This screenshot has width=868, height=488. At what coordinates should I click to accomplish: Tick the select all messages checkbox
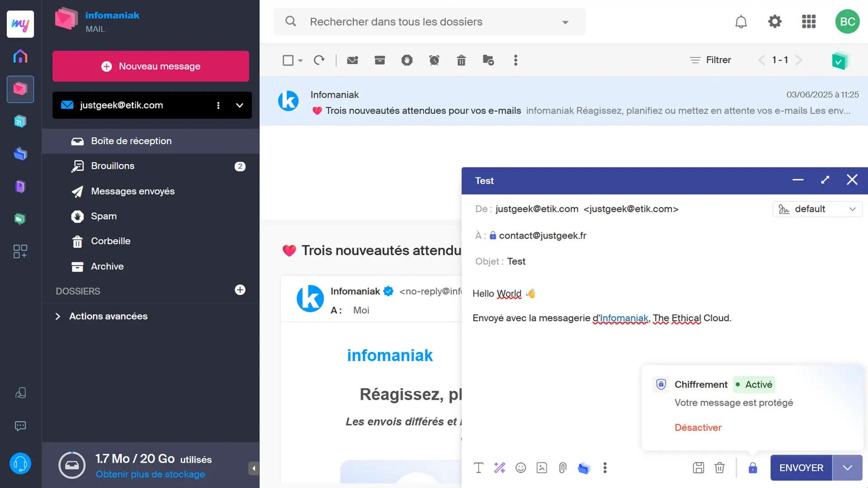[288, 60]
